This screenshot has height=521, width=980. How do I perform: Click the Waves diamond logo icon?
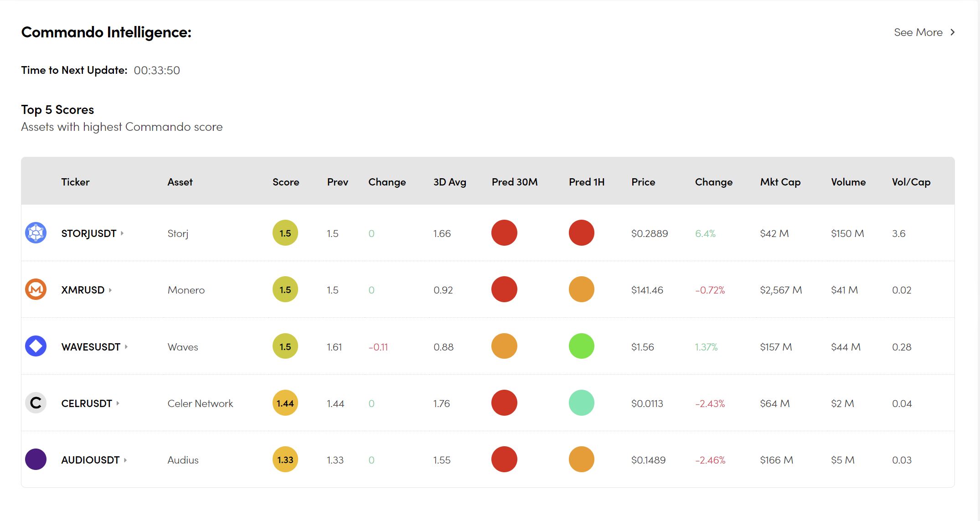point(36,346)
